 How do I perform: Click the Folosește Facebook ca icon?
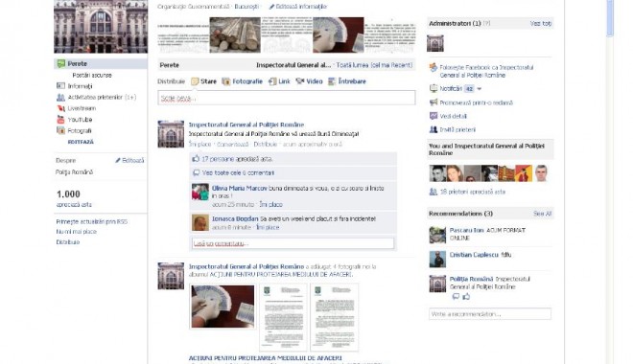pyautogui.click(x=434, y=68)
